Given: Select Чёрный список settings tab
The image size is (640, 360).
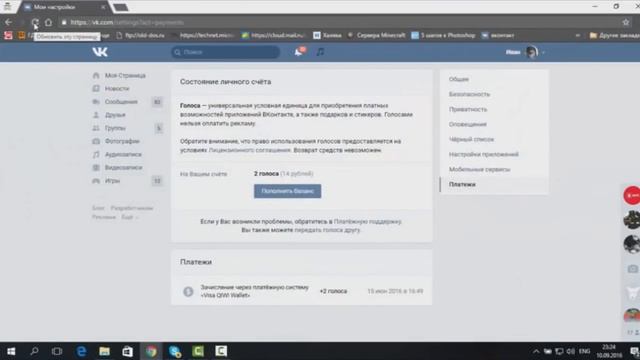Looking at the screenshot, I should pyautogui.click(x=471, y=139).
